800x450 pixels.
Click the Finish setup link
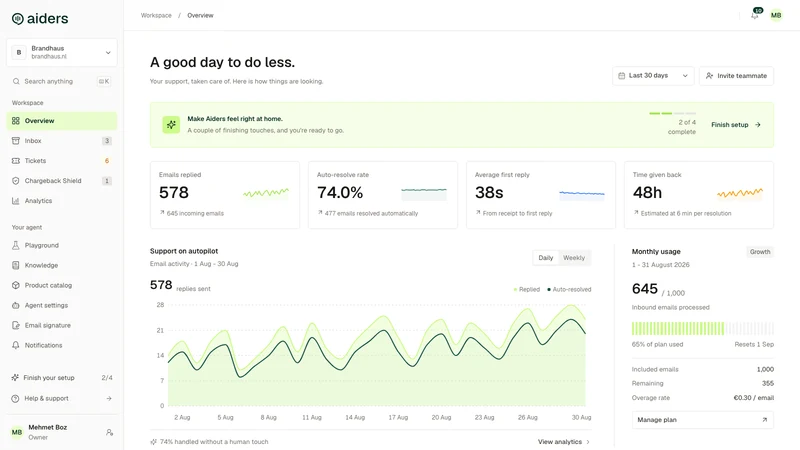[736, 124]
